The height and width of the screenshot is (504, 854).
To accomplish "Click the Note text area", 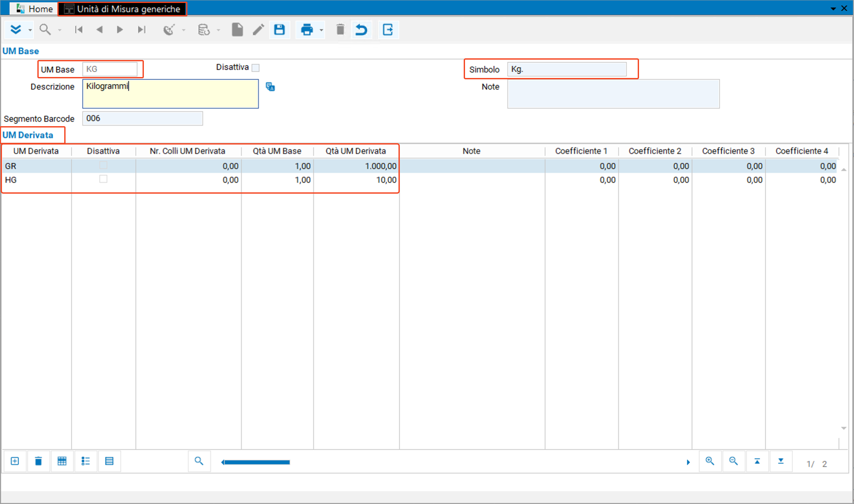I will [613, 94].
